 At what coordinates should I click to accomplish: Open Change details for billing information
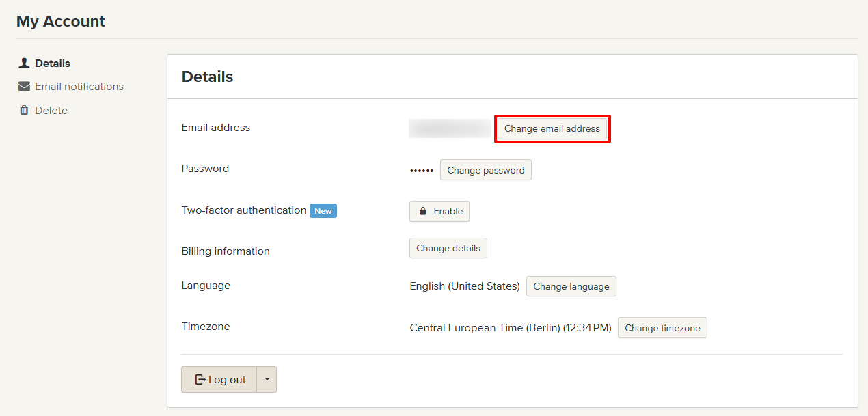[448, 248]
